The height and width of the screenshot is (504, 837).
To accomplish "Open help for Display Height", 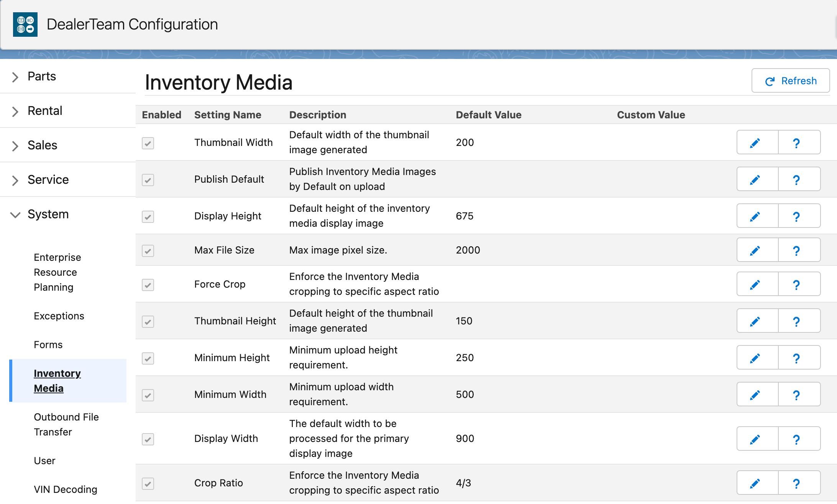I will (x=799, y=216).
